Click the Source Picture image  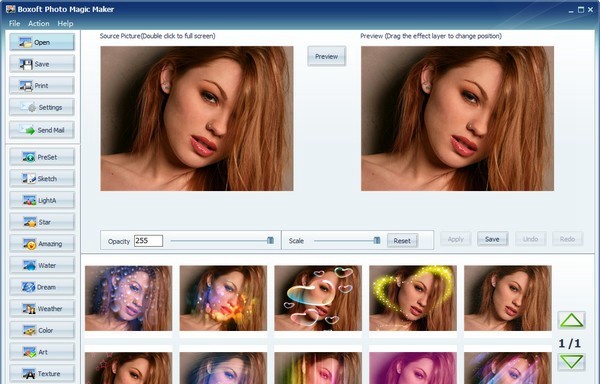(197, 119)
